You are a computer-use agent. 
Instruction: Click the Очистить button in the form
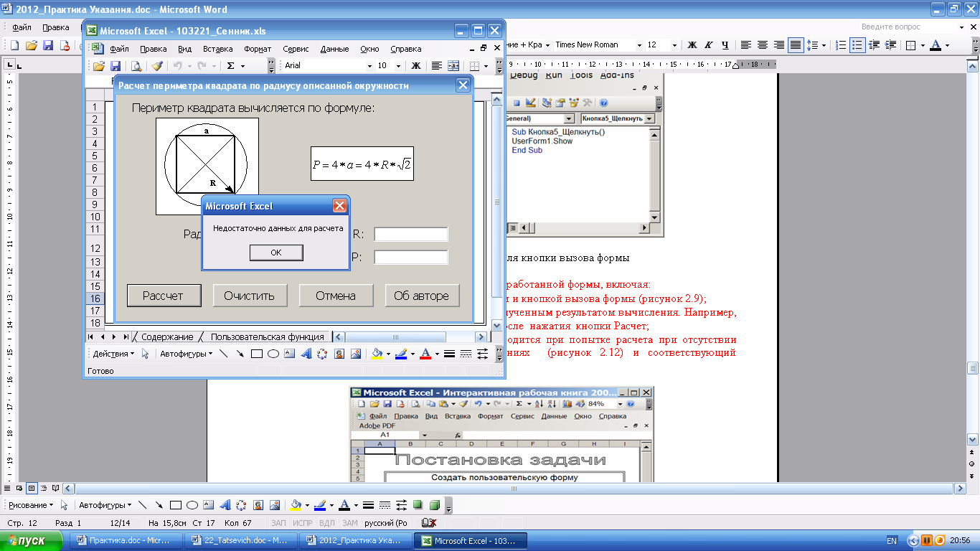pyautogui.click(x=249, y=296)
